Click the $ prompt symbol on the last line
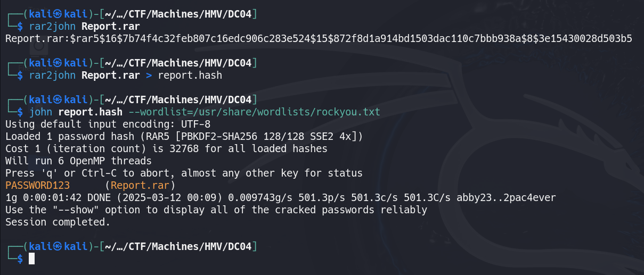The image size is (644, 275). click(x=20, y=259)
